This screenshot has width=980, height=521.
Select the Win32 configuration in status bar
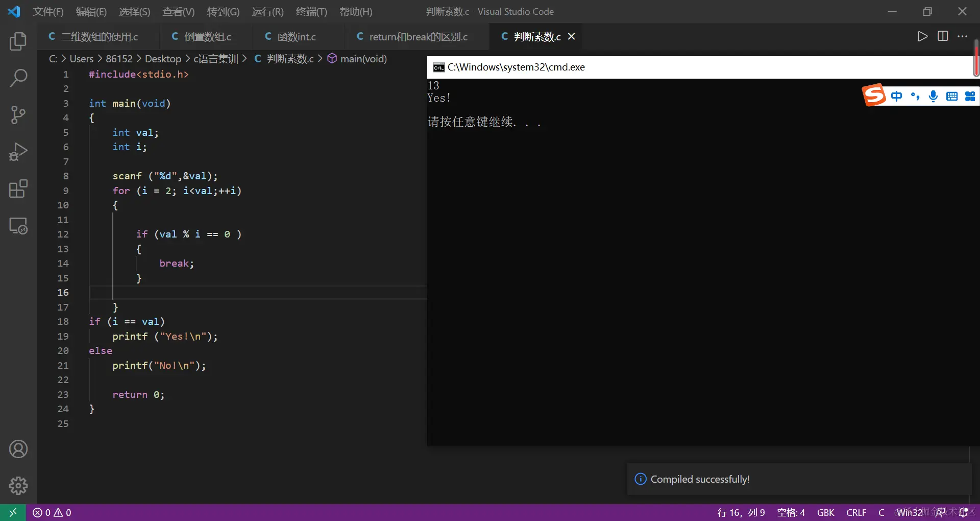[910, 512]
